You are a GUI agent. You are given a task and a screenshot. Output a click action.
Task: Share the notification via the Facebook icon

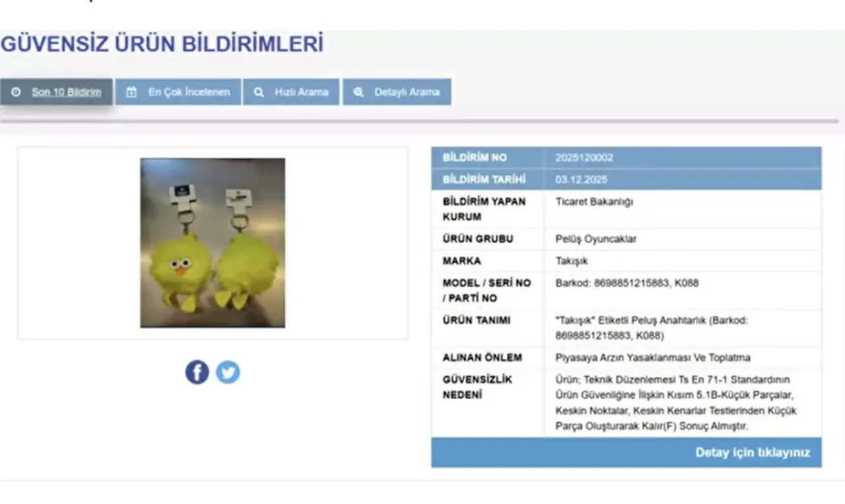pos(197,373)
